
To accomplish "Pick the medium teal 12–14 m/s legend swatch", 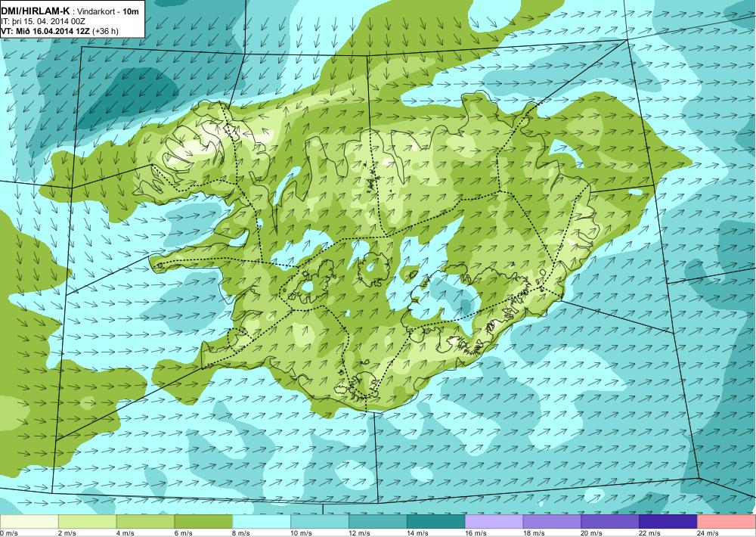I will coord(377,522).
